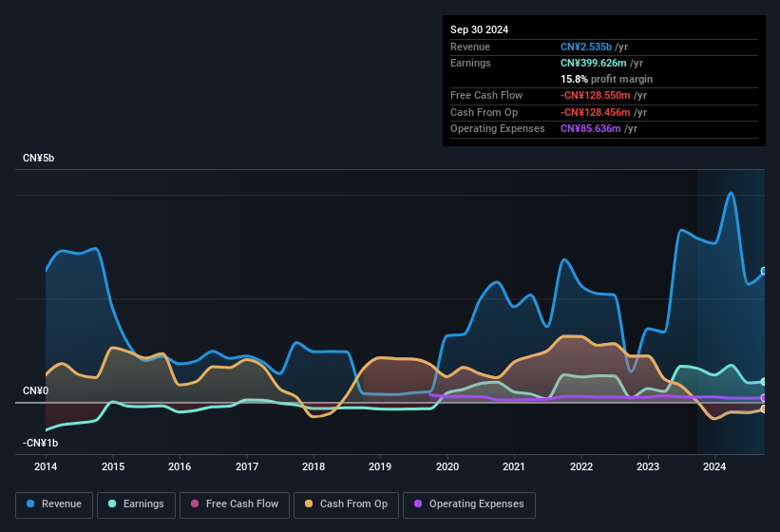
Task: Click the 2024 x-axis label
Action: 714,466
